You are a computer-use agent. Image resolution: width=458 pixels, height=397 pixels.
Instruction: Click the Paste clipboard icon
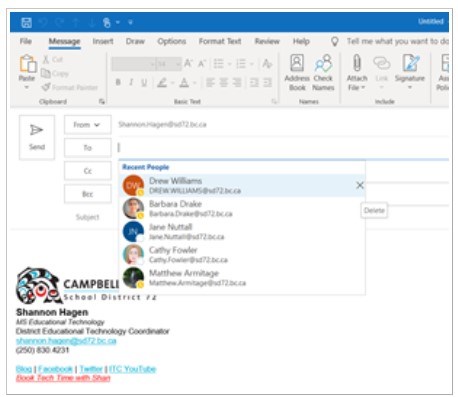click(x=27, y=64)
